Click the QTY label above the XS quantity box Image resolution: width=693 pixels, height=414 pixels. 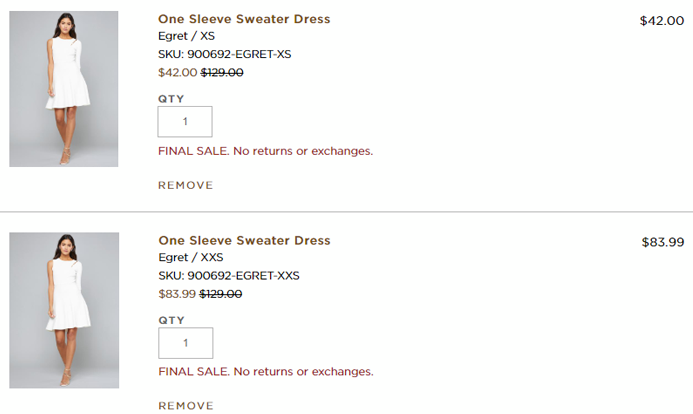[171, 98]
